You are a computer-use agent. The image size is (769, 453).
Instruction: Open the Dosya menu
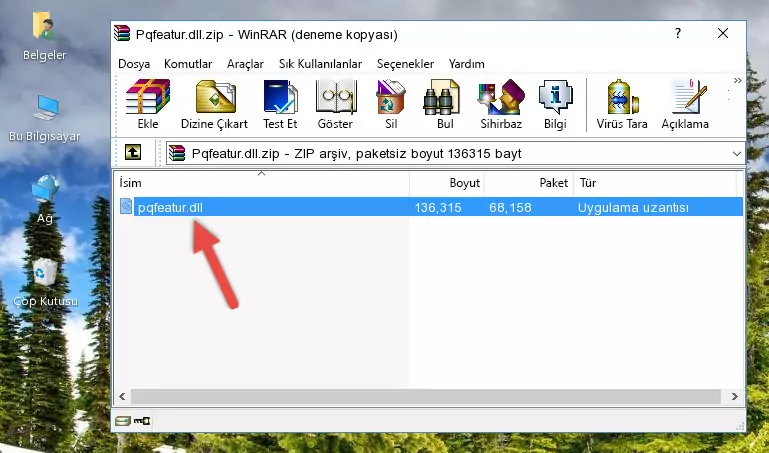point(134,64)
